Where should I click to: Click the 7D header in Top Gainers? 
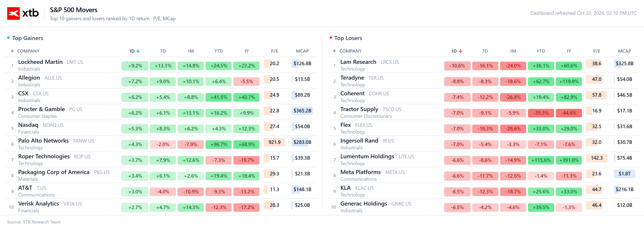[x=163, y=51]
